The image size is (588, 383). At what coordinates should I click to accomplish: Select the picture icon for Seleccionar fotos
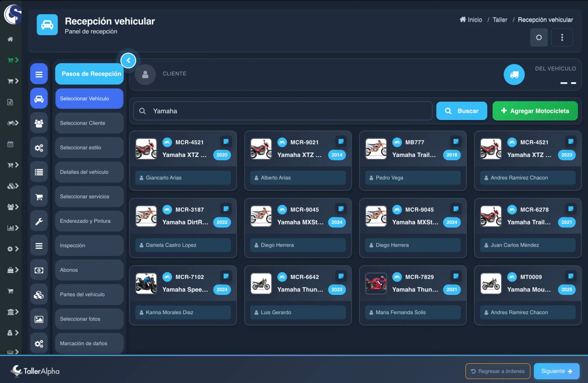(x=39, y=319)
